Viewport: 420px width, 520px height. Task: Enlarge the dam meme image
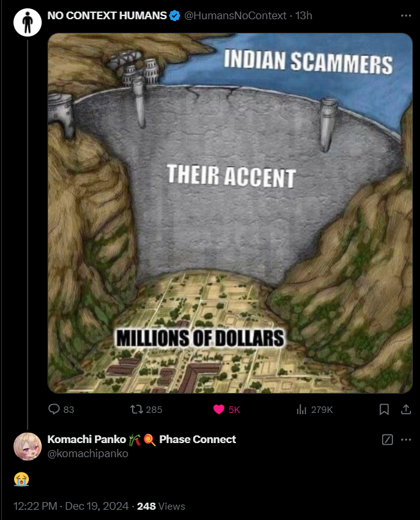(x=230, y=213)
